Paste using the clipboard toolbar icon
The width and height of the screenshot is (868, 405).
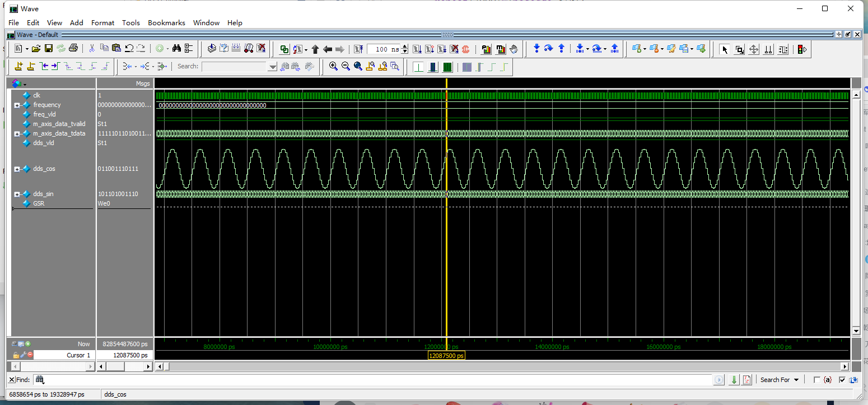coord(116,49)
